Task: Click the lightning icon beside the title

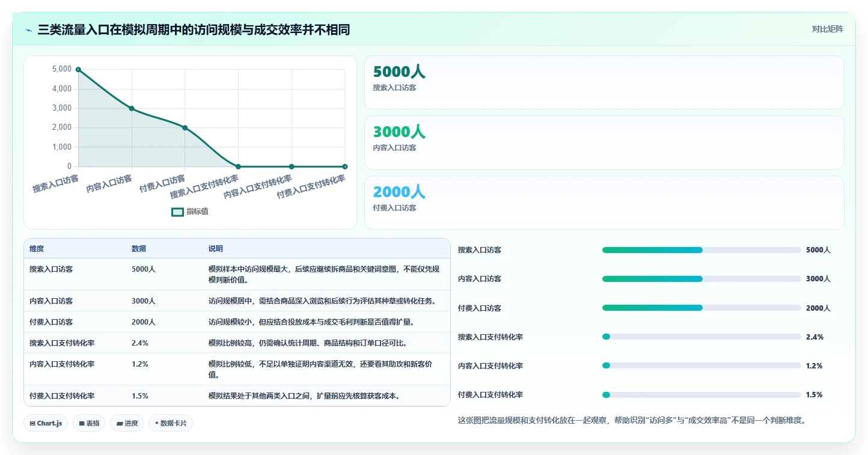Action: click(29, 30)
